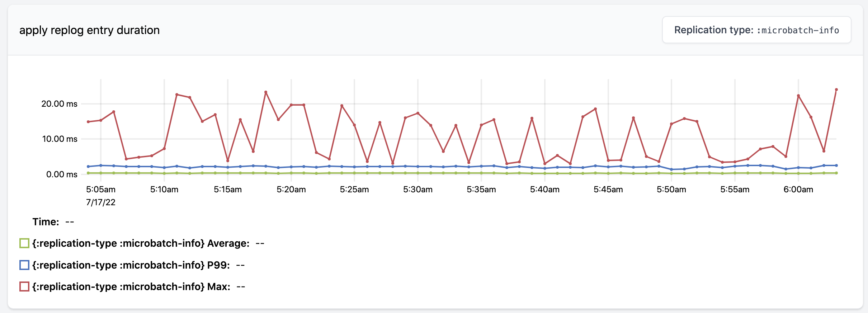Click the Time: -- readout
868x313 pixels.
[53, 222]
